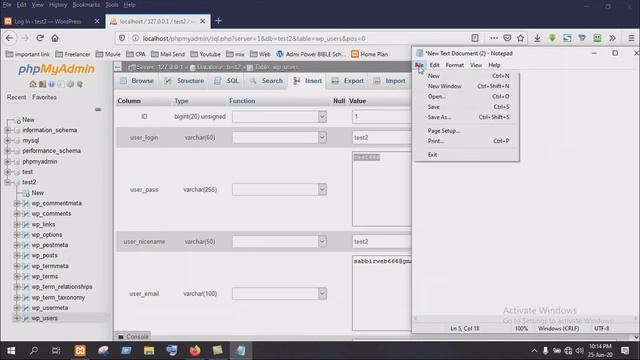Open the Search tab
Image resolution: width=640 pixels, height=360 pixels.
[267, 81]
